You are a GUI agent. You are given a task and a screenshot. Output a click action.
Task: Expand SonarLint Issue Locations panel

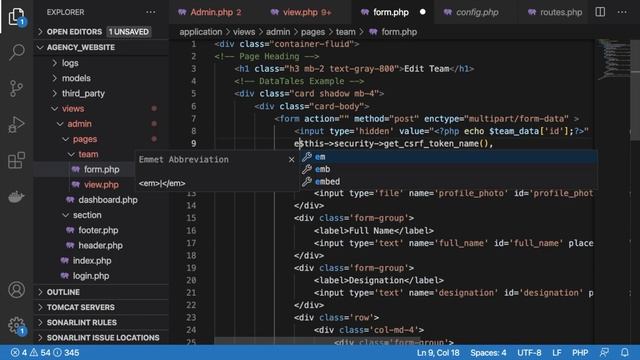(x=101, y=338)
